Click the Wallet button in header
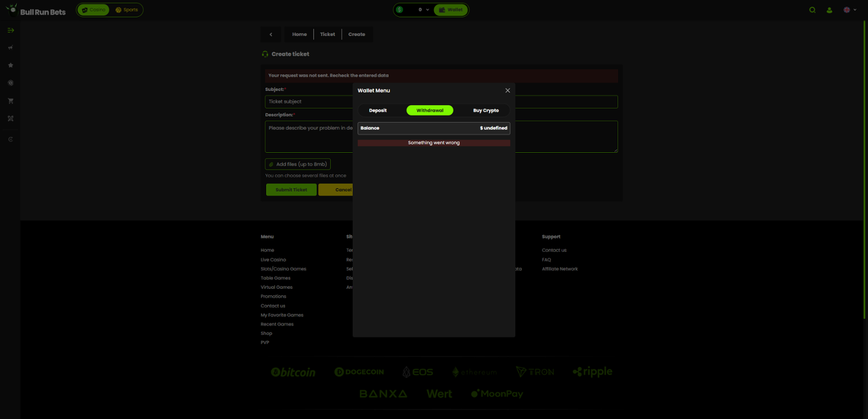Viewport: 868px width, 419px height. point(451,10)
